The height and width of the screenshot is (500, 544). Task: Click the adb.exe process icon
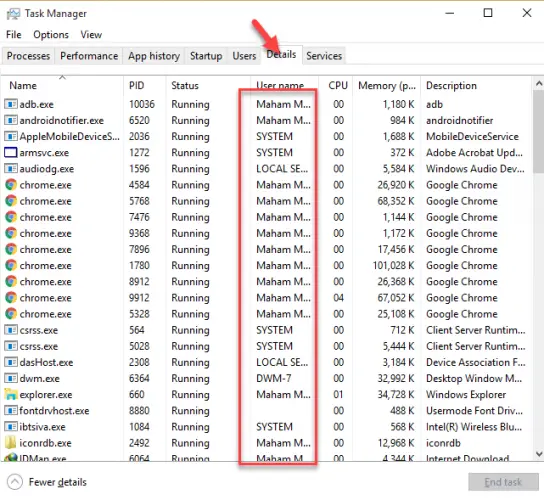11,104
